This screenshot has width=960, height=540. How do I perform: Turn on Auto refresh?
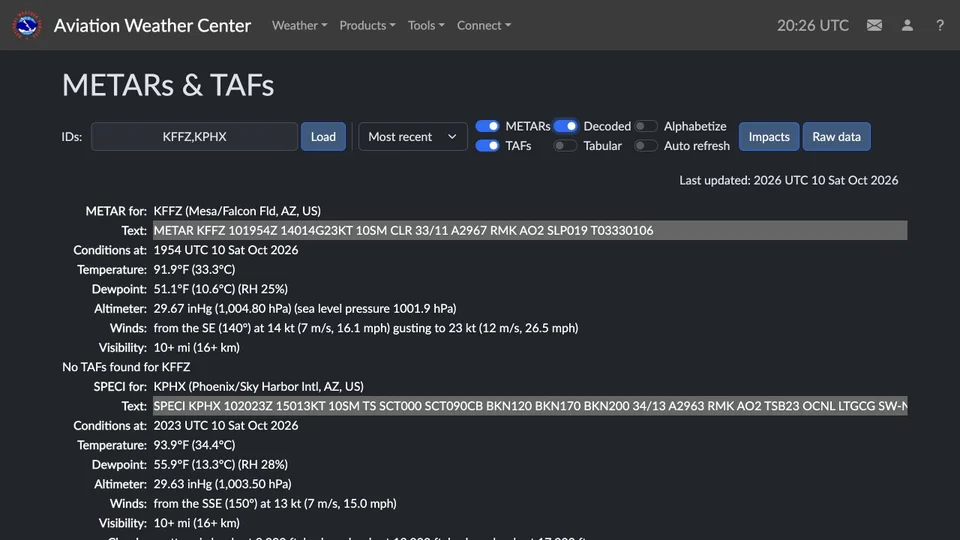pyautogui.click(x=646, y=146)
